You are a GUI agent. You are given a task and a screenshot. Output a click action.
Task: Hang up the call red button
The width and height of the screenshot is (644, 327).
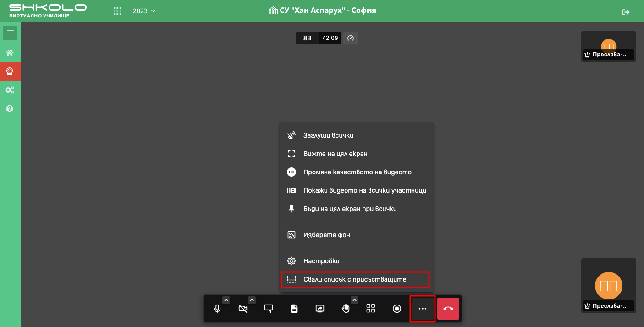point(448,309)
